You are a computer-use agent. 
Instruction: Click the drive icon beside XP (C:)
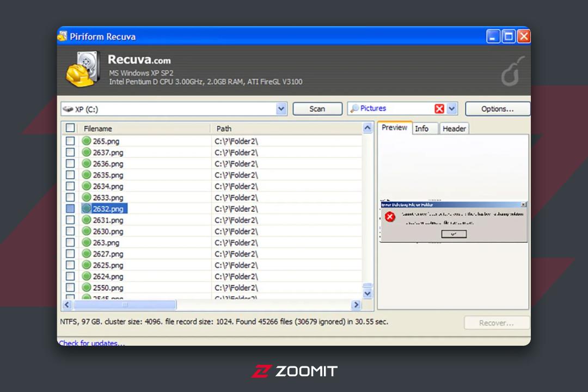[68, 109]
